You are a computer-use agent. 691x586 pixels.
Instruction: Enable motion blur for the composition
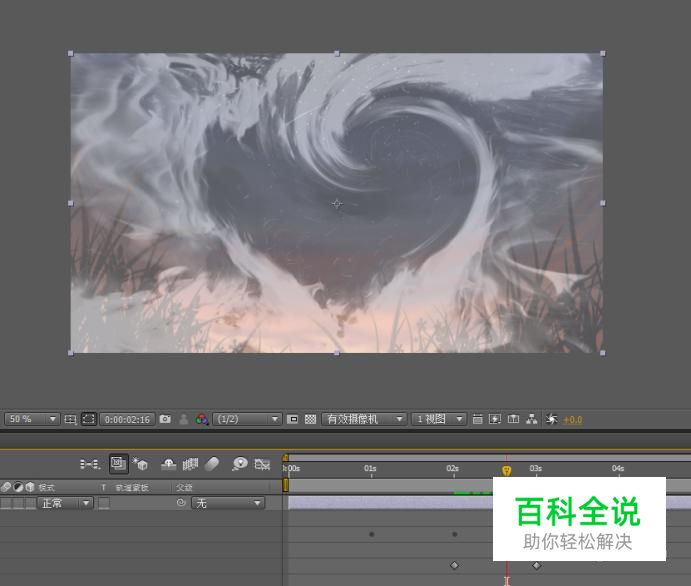tap(212, 464)
